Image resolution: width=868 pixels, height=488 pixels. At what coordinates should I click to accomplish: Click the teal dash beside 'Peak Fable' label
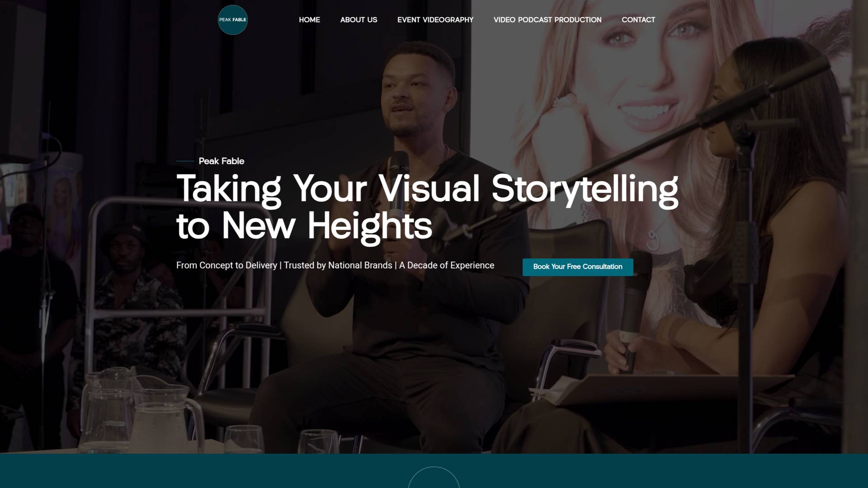point(185,161)
